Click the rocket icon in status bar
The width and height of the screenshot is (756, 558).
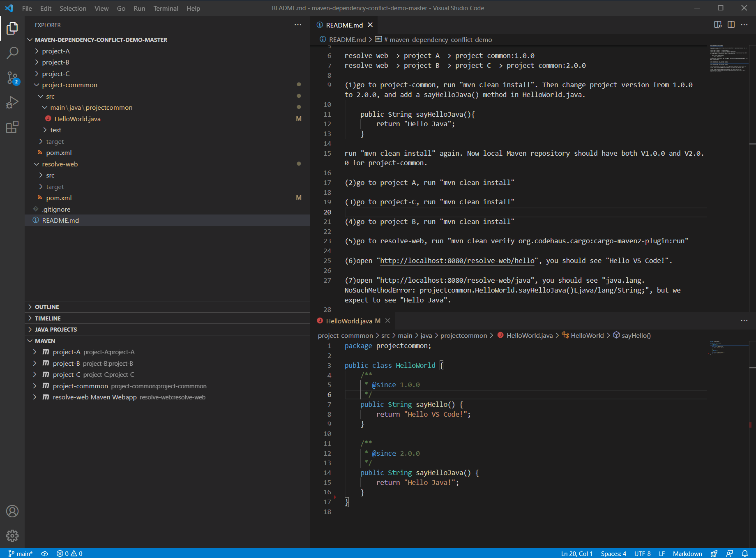click(x=714, y=553)
